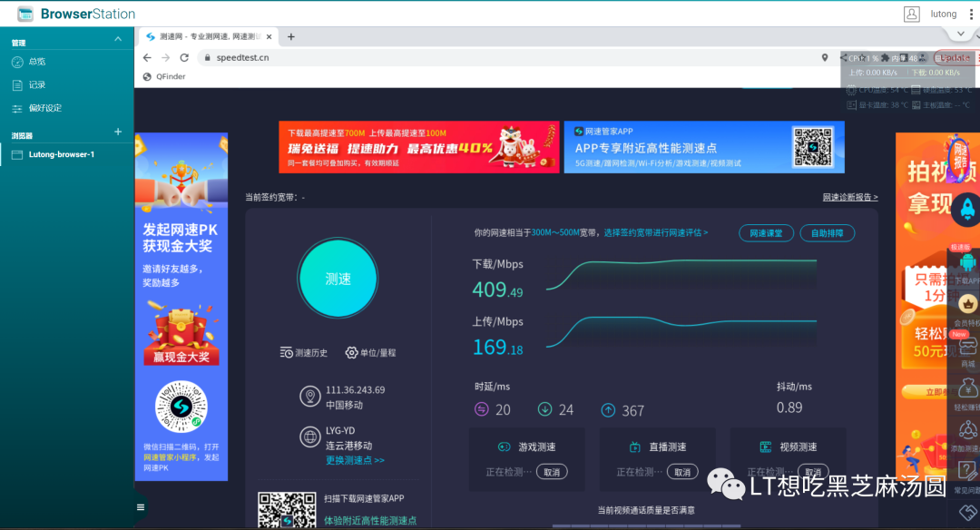
Task: Open 记录 in the sidebar
Action: coord(37,85)
